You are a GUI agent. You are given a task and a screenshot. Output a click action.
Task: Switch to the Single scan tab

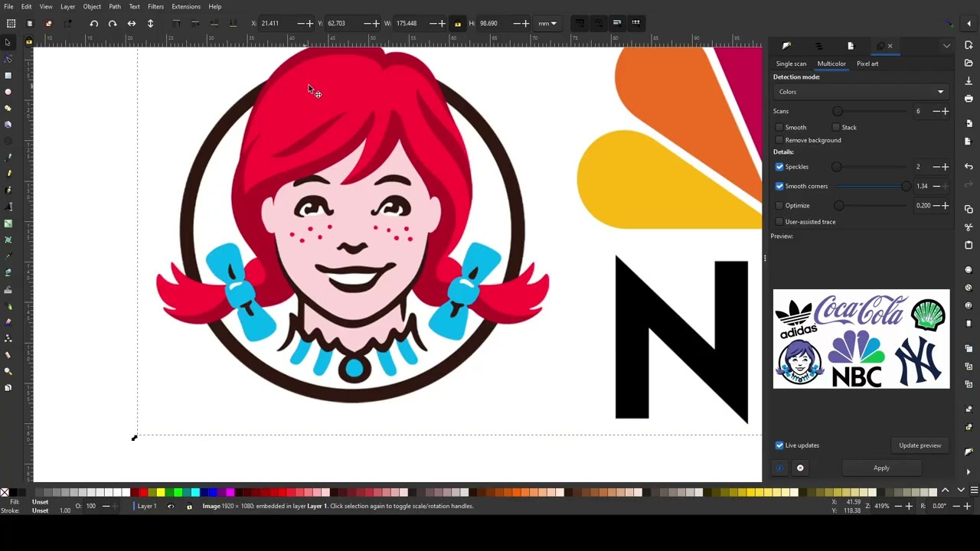pos(791,64)
